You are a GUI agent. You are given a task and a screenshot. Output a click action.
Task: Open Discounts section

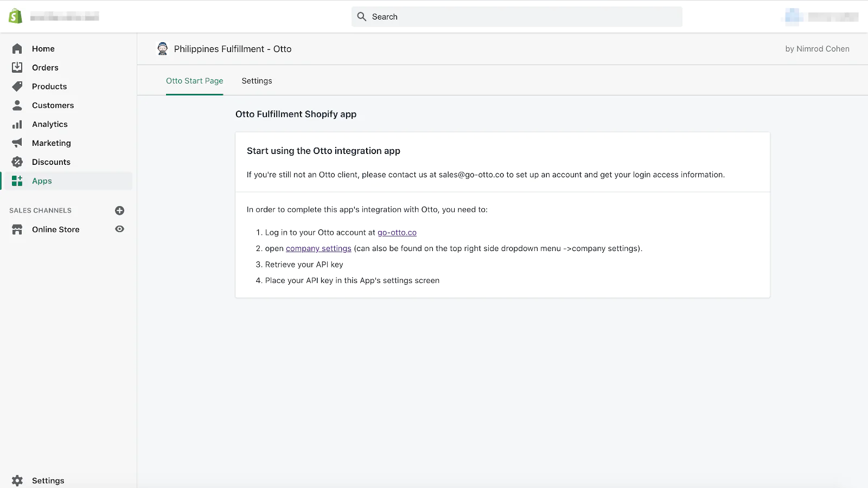click(51, 162)
